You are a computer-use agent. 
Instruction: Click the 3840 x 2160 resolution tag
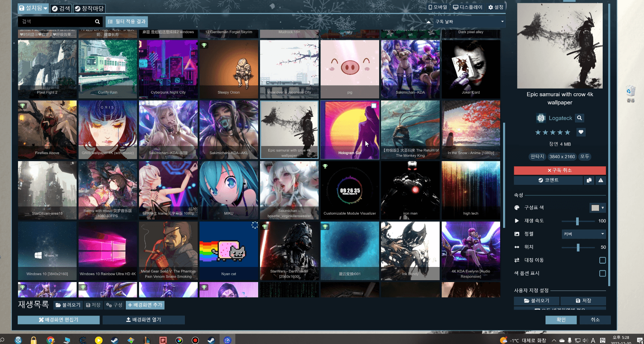(562, 157)
